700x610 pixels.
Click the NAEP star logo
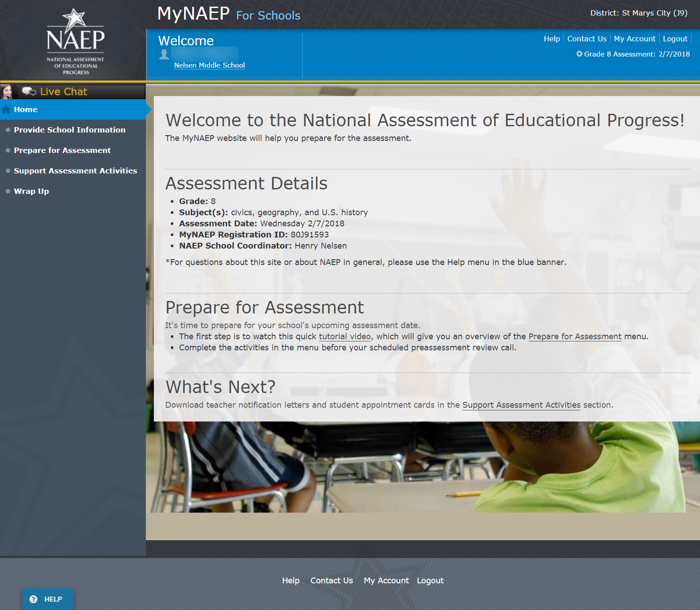(76, 41)
